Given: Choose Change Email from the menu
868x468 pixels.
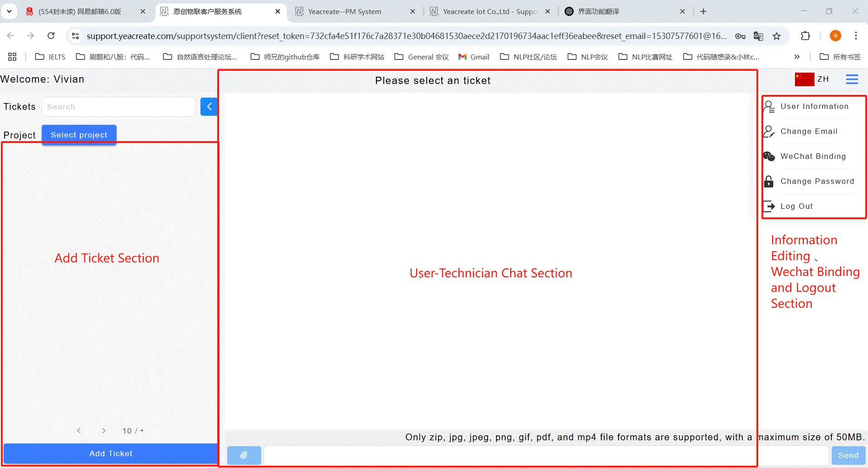Looking at the screenshot, I should pyautogui.click(x=809, y=131).
